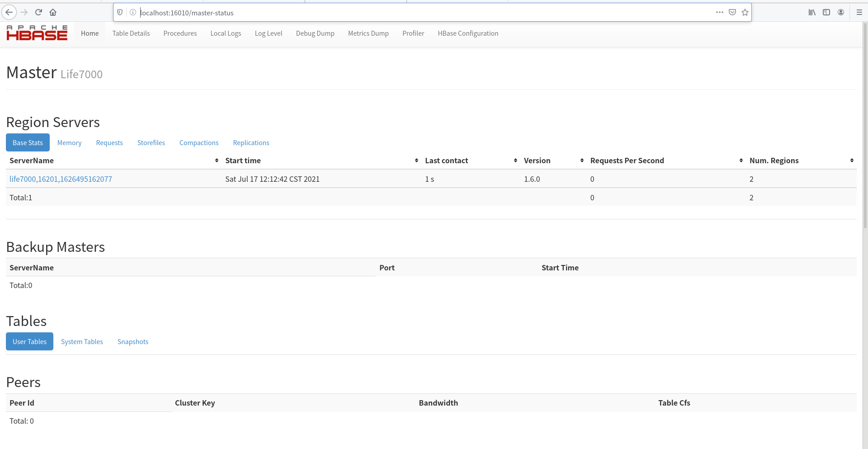Viewport: 868px width, 449px height.
Task: Switch to the Memory tab
Action: coord(69,142)
